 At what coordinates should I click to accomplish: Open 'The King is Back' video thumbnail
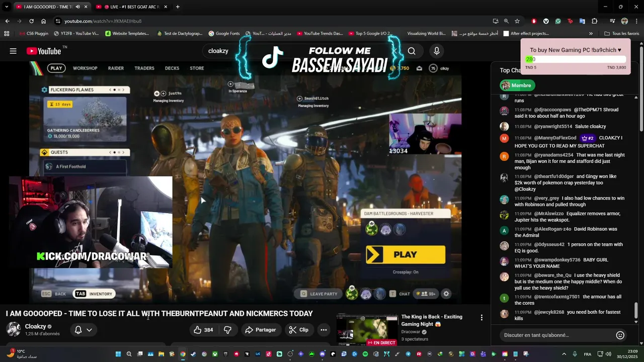pyautogui.click(x=367, y=330)
